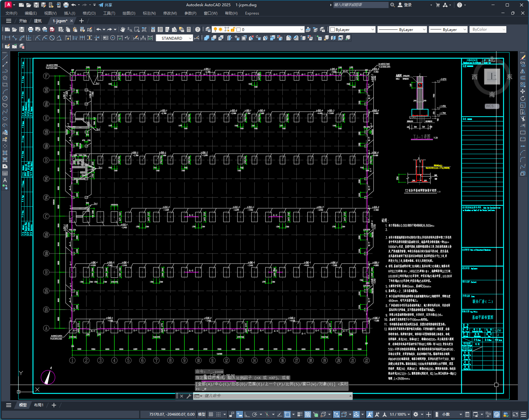Image resolution: width=529 pixels, height=420 pixels.
Task: Expand the layer dropdown showing 0
Action: click(270, 29)
